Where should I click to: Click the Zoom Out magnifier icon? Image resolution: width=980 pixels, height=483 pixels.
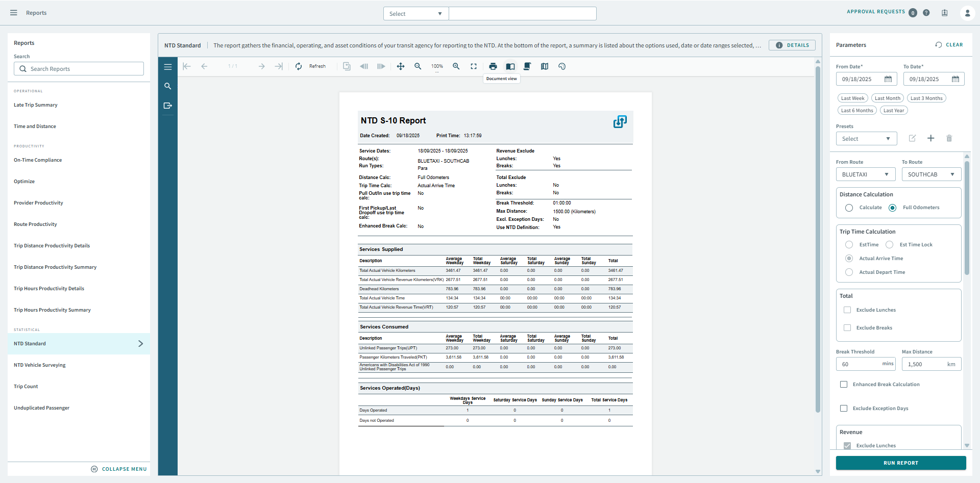[x=418, y=66]
